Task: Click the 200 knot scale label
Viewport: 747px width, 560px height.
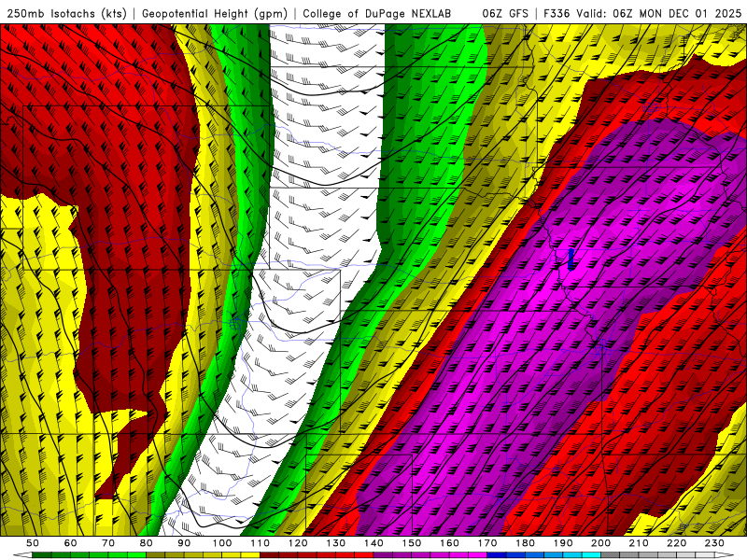Action: (600, 543)
